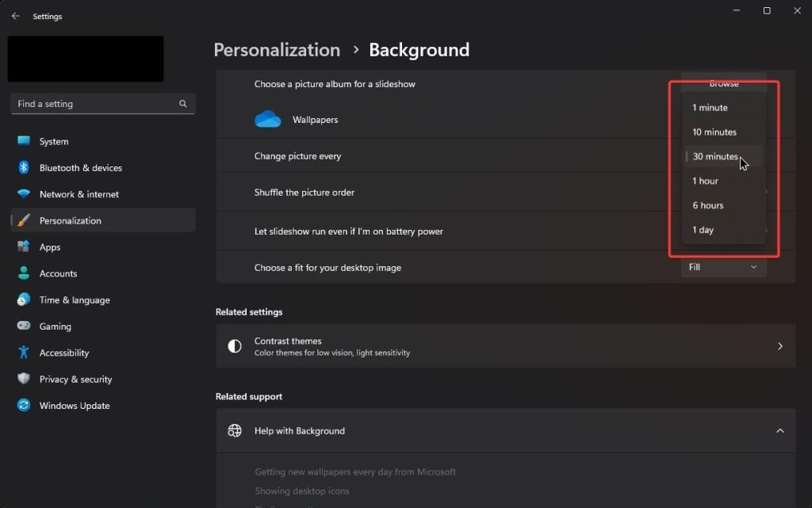Open the Fill desktop image fit dropdown
The width and height of the screenshot is (812, 508).
(723, 267)
